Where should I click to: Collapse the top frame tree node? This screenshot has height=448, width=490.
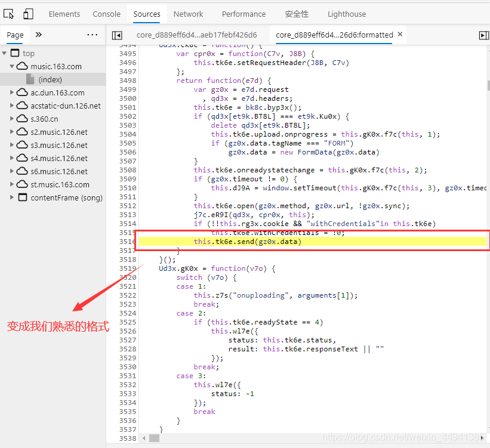(x=4, y=54)
